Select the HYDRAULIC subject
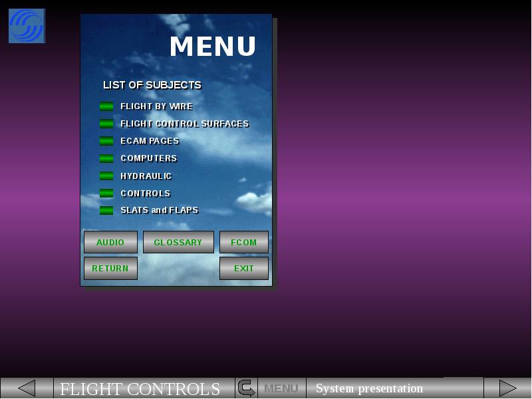The image size is (532, 399). tap(146, 176)
